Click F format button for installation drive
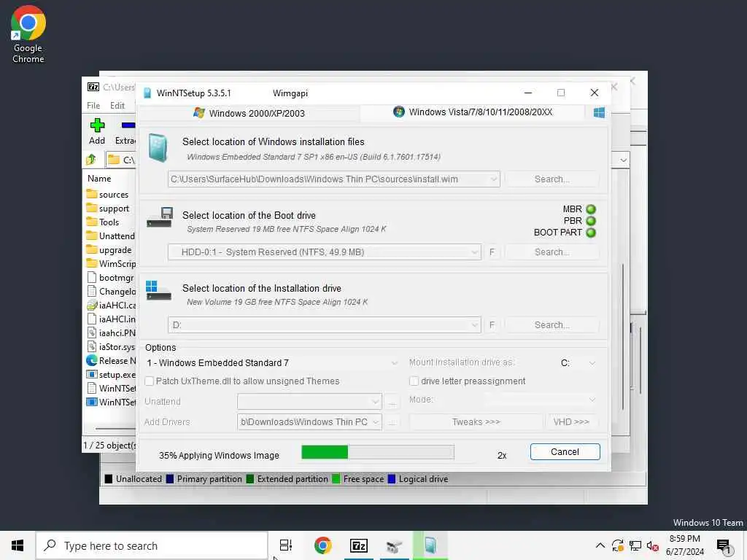Screen dimensions: 747x560 pyautogui.click(x=492, y=325)
